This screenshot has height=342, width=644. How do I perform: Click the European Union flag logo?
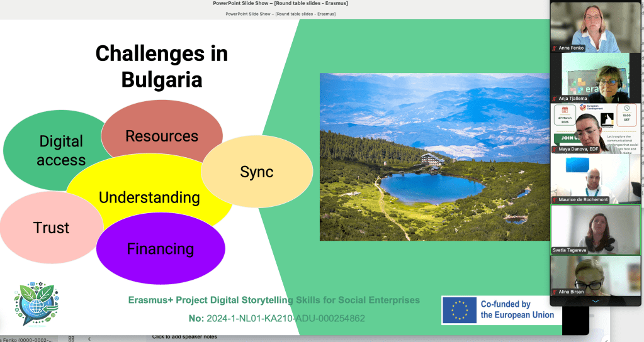pos(459,310)
